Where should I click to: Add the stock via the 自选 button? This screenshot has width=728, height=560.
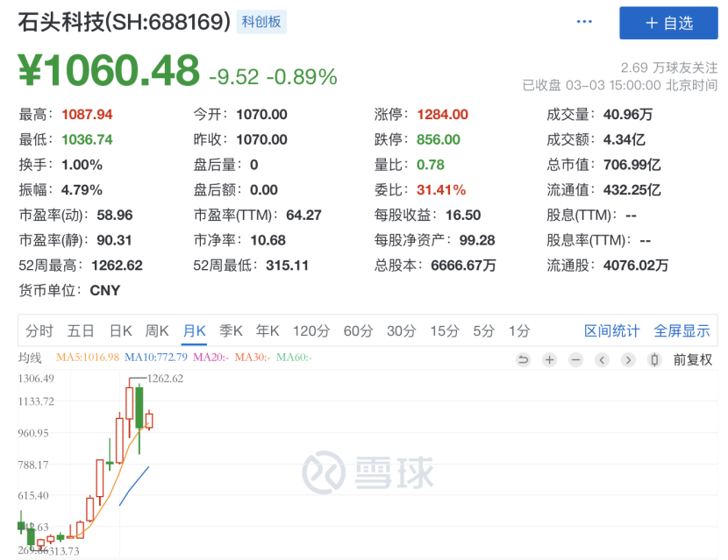[668, 23]
